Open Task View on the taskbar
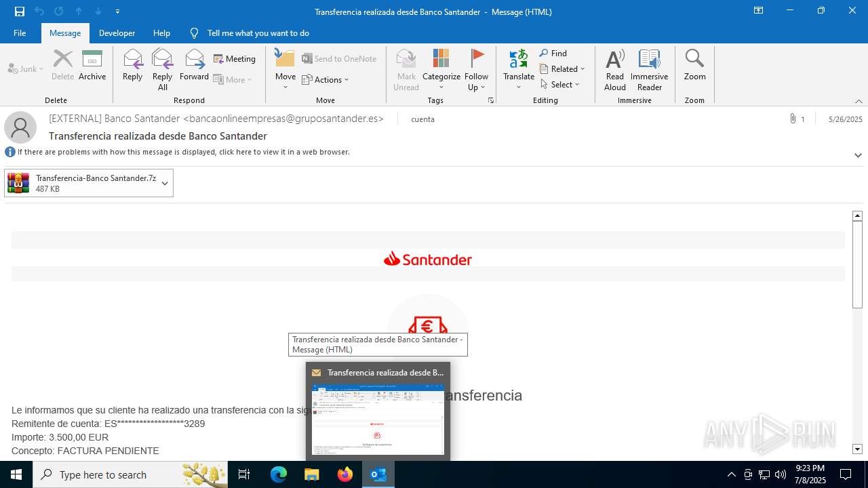This screenshot has height=488, width=868. coord(244,474)
